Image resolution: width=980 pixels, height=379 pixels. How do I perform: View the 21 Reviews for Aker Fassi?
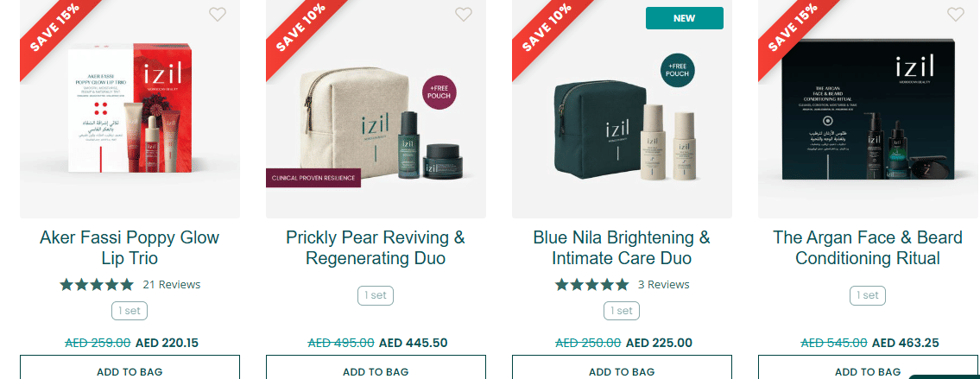point(172,284)
